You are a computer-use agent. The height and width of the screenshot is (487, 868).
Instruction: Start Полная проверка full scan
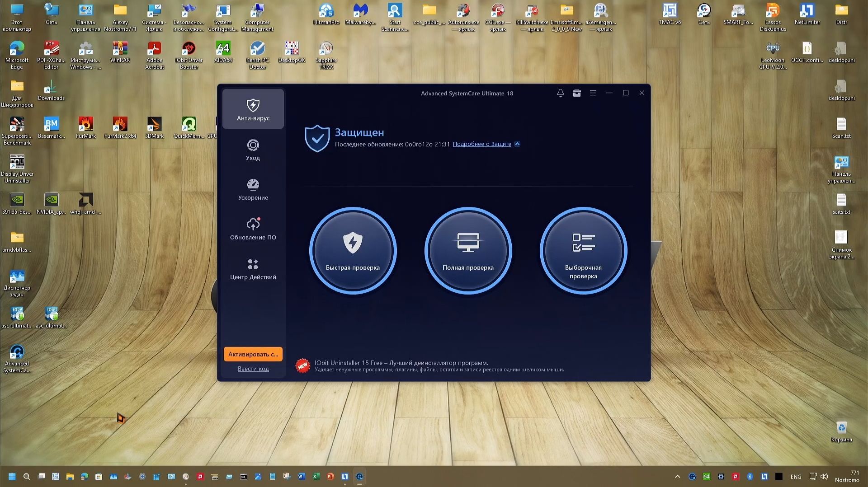(468, 251)
